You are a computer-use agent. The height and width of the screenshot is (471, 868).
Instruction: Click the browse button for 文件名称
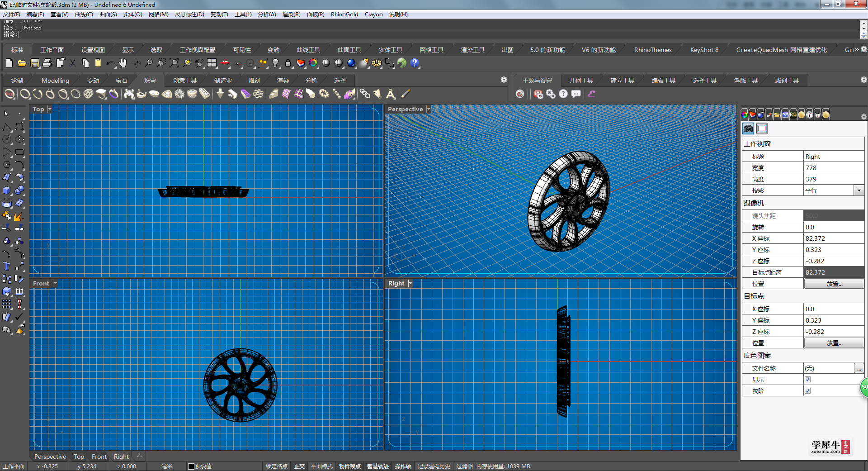859,368
